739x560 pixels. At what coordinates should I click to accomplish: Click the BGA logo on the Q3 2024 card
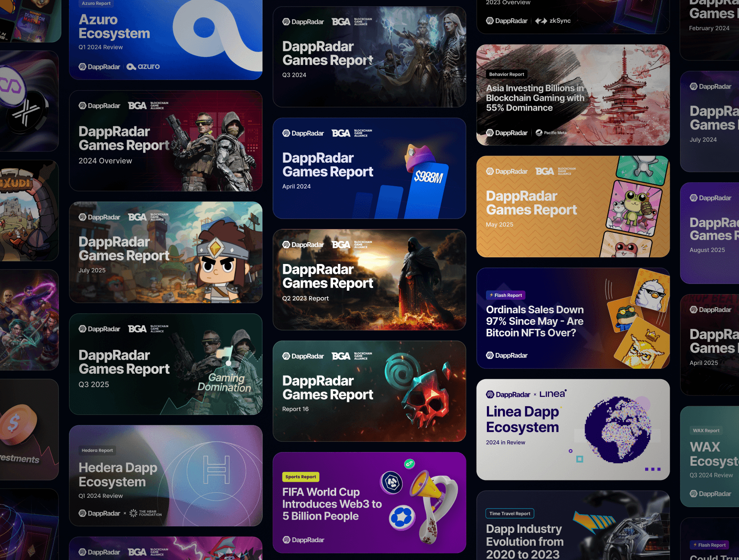point(352,21)
